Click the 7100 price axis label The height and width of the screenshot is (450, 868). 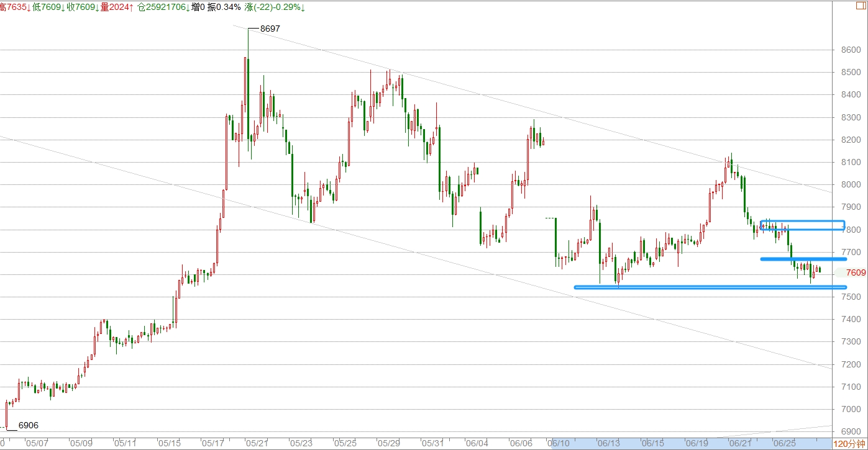point(851,387)
